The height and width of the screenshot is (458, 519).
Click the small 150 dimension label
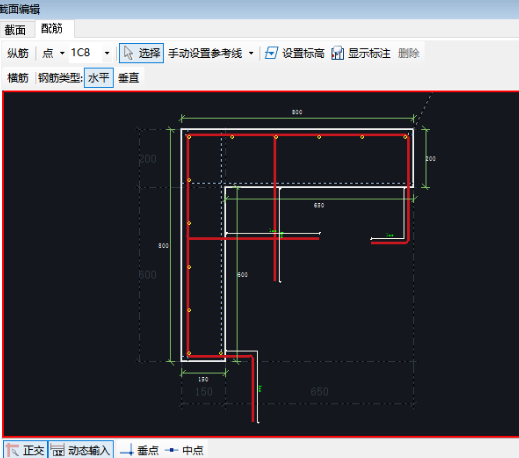click(203, 379)
